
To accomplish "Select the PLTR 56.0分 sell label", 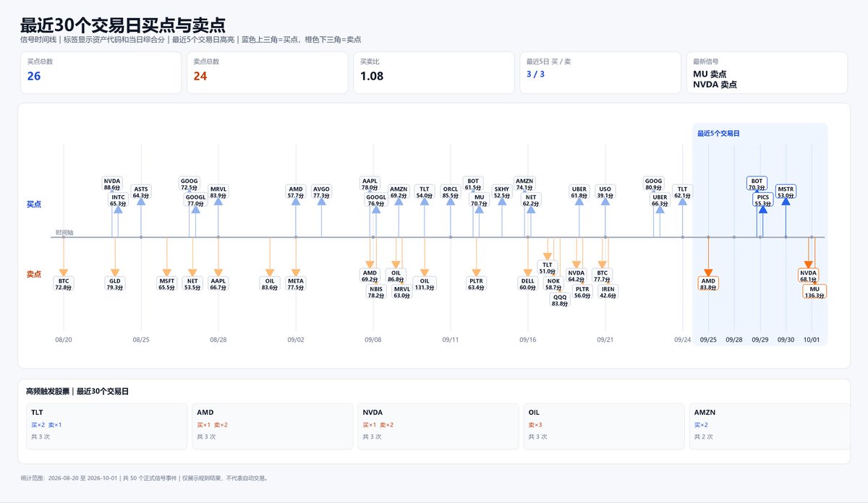I will point(582,292).
